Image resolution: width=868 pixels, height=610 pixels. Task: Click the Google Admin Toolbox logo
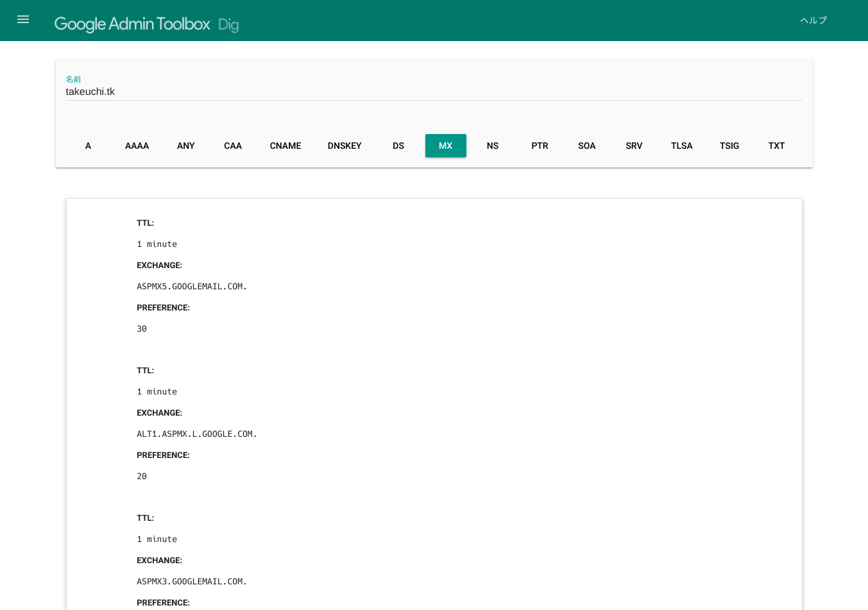[132, 24]
